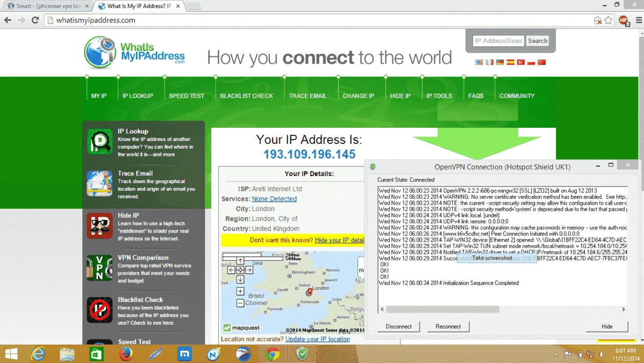Open the Hide IP mustache icon
Viewport: 644px width, 363px height.
(99, 226)
